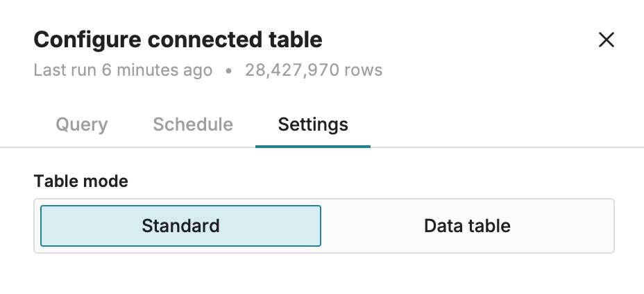View the query editor via Query tab
Image resolution: width=644 pixels, height=294 pixels.
coord(82,124)
